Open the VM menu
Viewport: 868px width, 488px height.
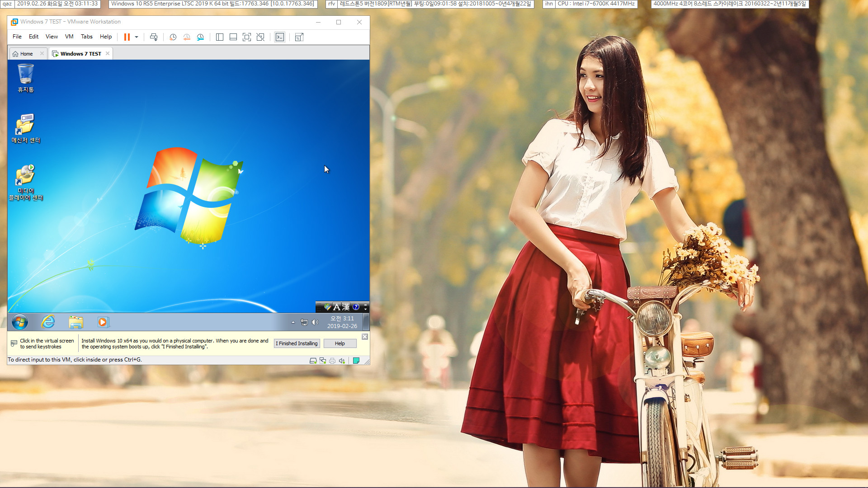click(69, 37)
